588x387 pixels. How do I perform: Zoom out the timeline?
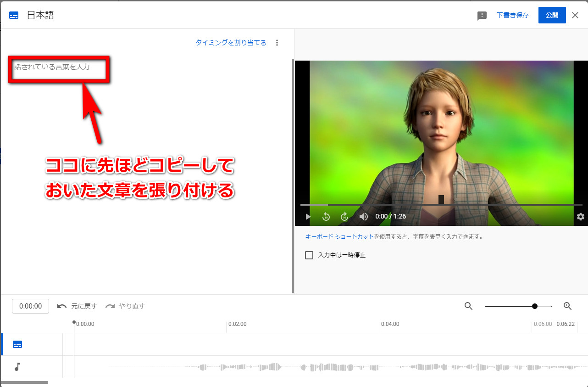point(468,306)
